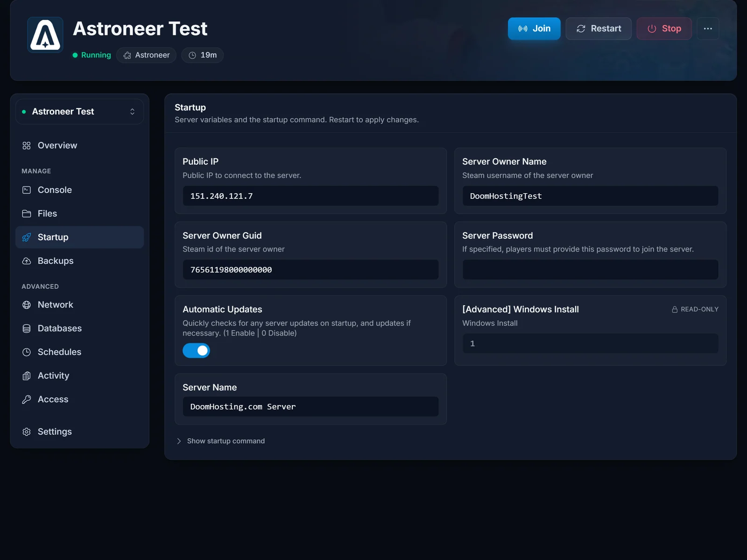
Task: Click the 'Automatic Updates' heading
Action: click(222, 309)
